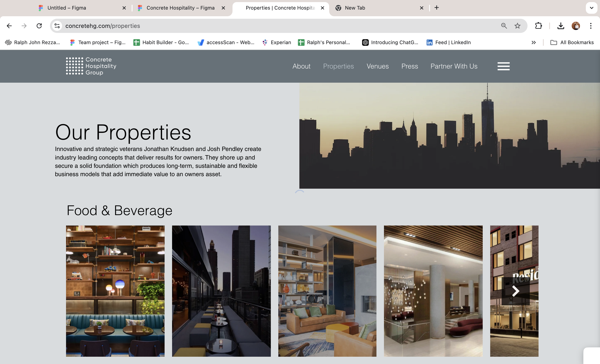The width and height of the screenshot is (600, 364).
Task: Open the hamburger menu in the site header
Action: click(503, 66)
